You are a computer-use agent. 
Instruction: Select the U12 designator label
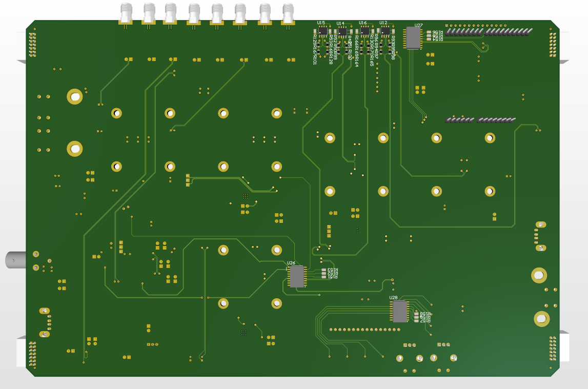click(383, 23)
